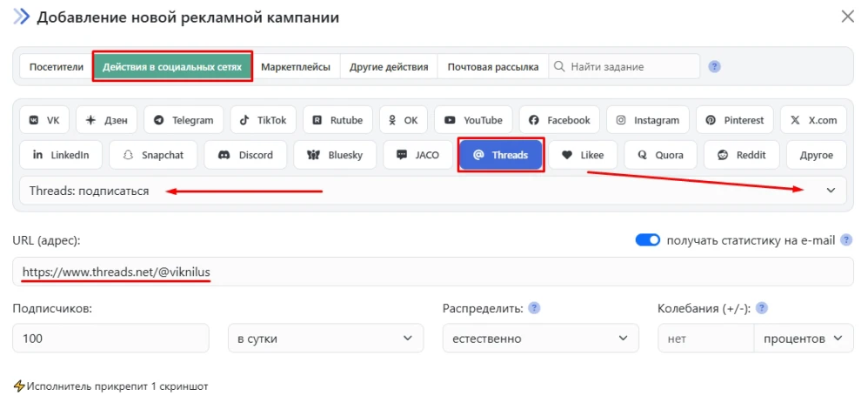Viewport: 868px width, 403px height.
Task: Select the Discord network button
Action: tap(246, 155)
